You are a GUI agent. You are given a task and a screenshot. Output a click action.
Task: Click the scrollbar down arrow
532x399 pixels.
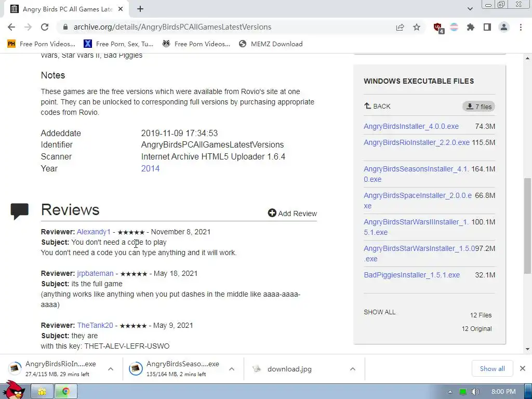[527, 349]
